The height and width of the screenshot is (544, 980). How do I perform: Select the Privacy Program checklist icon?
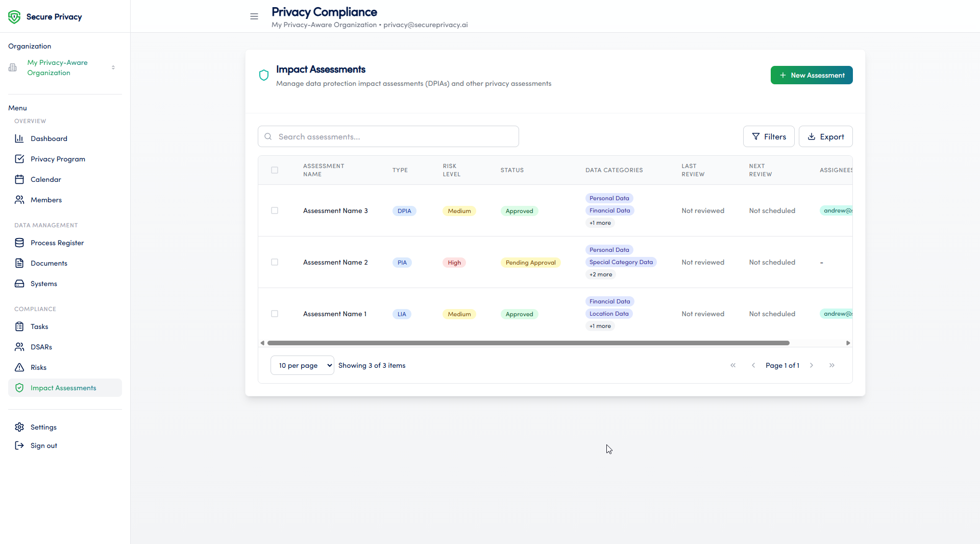19,159
